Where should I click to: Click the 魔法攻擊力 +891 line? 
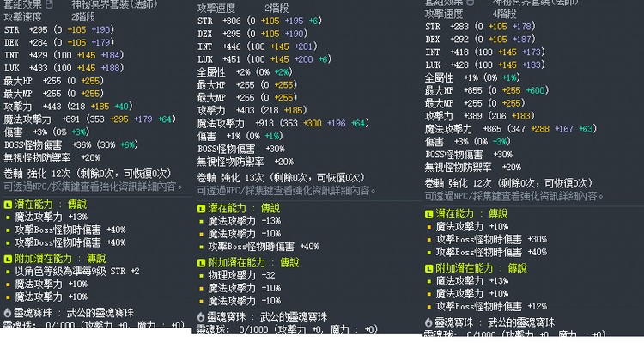click(x=90, y=119)
